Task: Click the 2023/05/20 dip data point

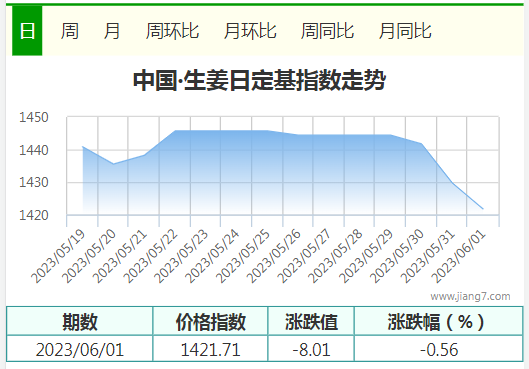Action: point(113,164)
